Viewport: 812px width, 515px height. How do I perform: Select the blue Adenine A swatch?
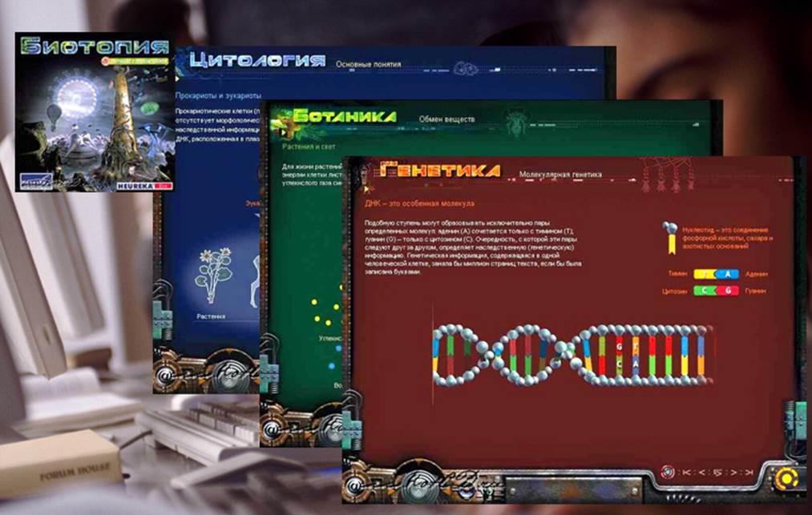[x=728, y=274]
